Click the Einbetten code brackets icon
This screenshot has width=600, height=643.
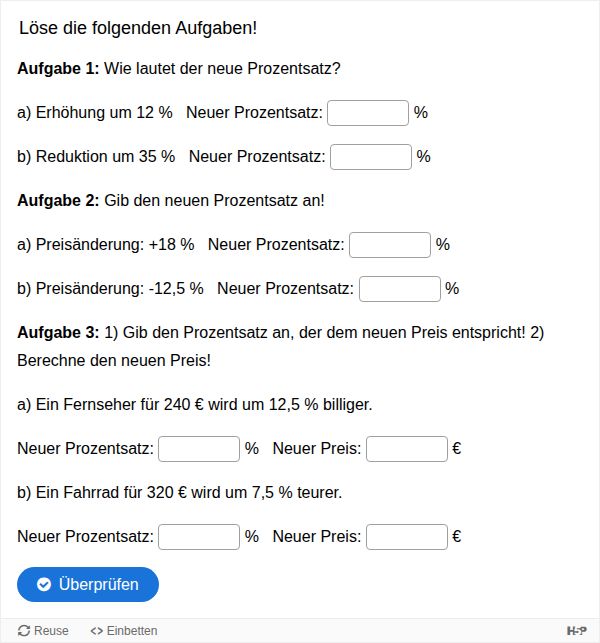(x=96, y=631)
